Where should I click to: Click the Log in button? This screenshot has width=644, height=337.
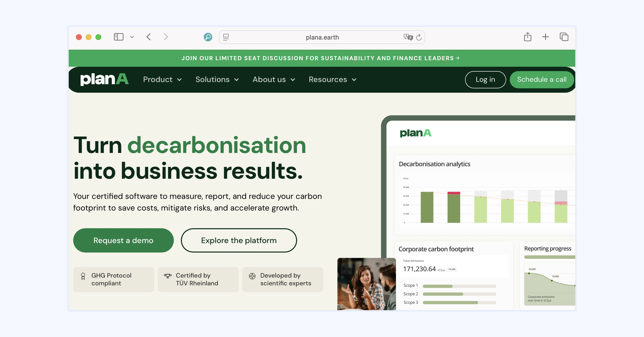485,80
